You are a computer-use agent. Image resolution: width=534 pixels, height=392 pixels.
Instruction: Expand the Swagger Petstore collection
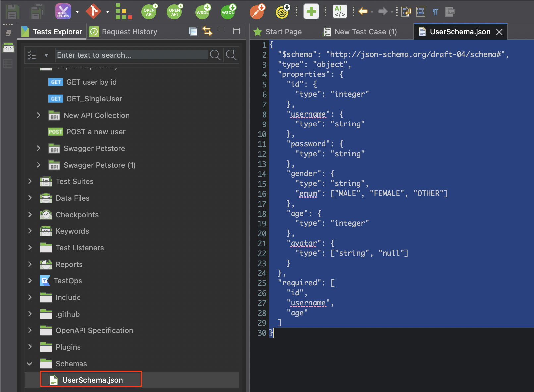(x=38, y=148)
